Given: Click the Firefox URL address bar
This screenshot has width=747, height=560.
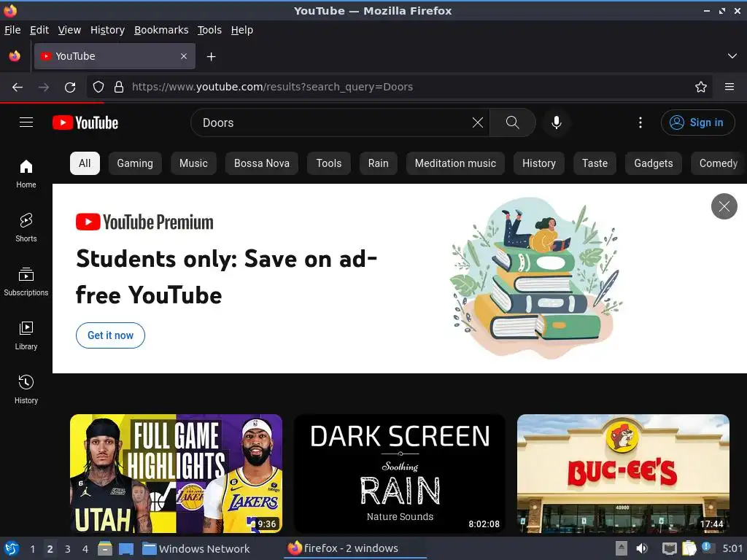Looking at the screenshot, I should pyautogui.click(x=399, y=87).
